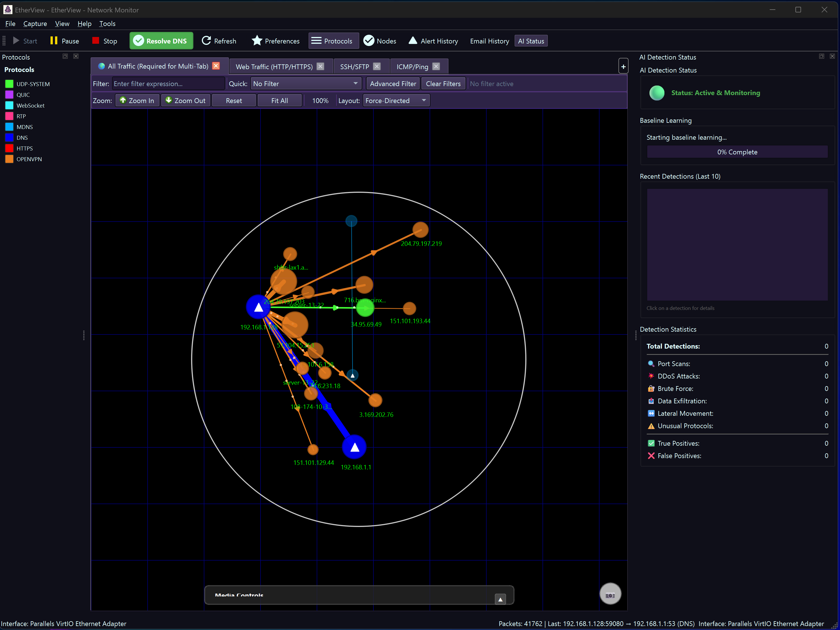The image size is (840, 630).
Task: Change layout using the Force-Directed dropdown
Action: tap(396, 100)
